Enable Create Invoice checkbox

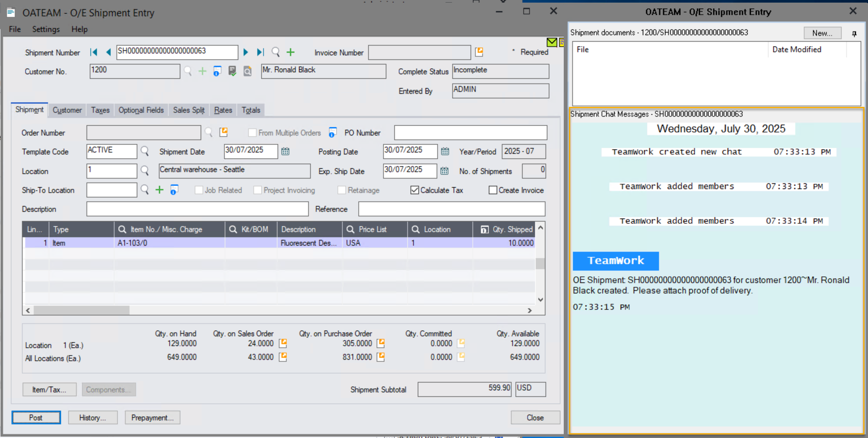click(x=493, y=190)
